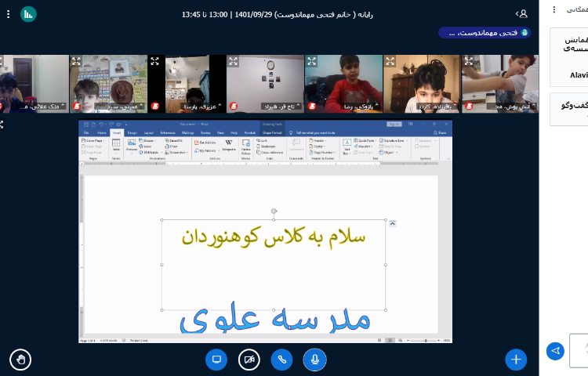This screenshot has height=376, width=588.
Task: Open the پازوکی رضا name dropdown
Action: click(x=361, y=107)
